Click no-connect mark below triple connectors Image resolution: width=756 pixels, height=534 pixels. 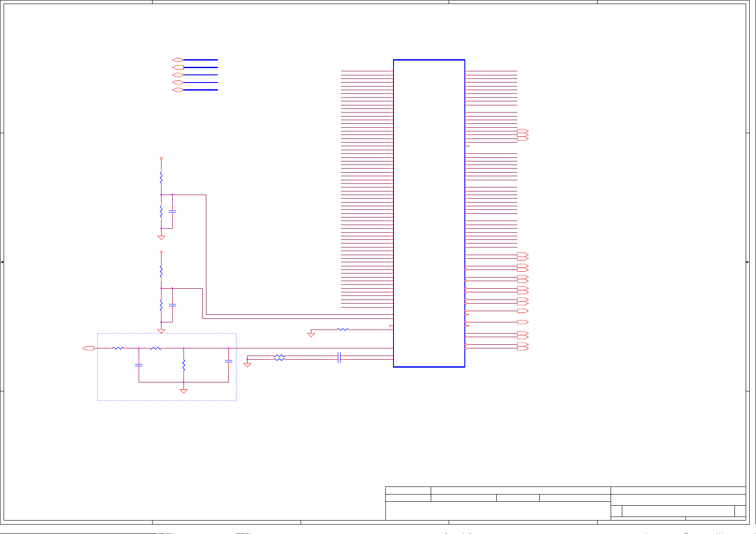(x=468, y=146)
